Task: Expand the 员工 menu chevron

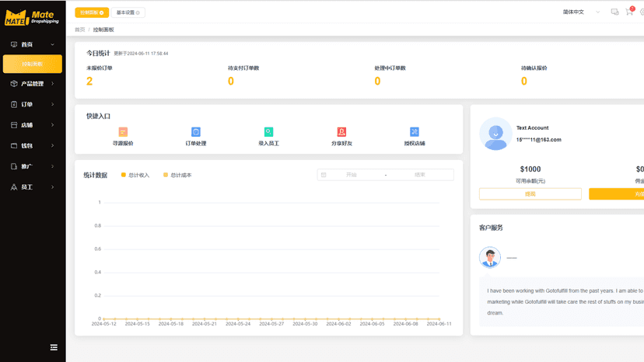Action: pos(53,187)
